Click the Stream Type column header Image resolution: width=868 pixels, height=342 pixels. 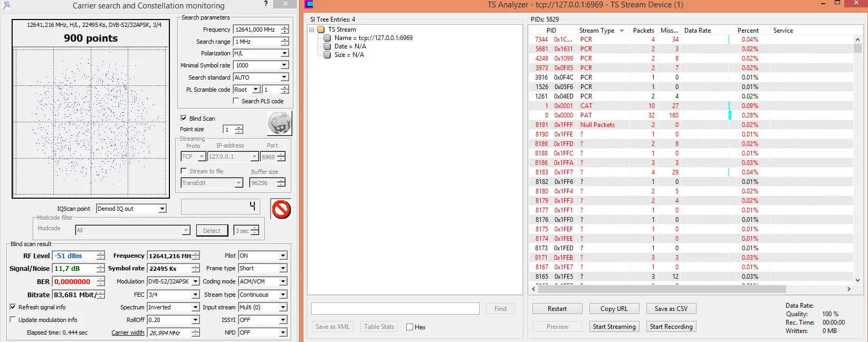point(596,31)
